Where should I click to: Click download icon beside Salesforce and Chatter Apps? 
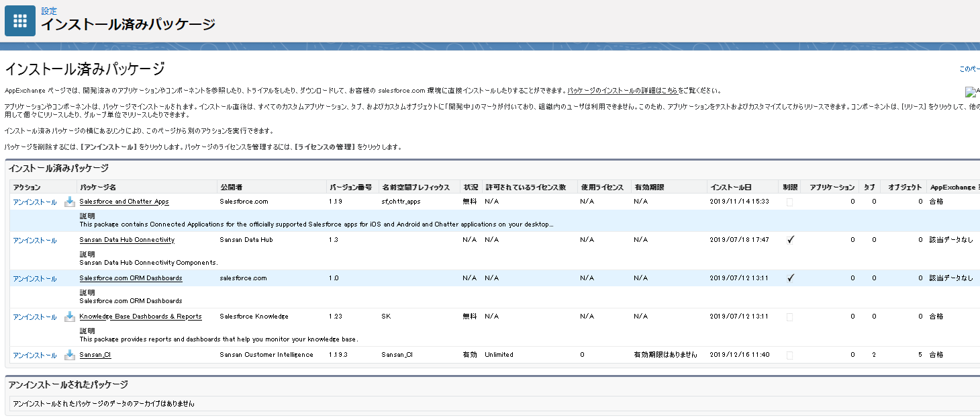click(x=70, y=202)
